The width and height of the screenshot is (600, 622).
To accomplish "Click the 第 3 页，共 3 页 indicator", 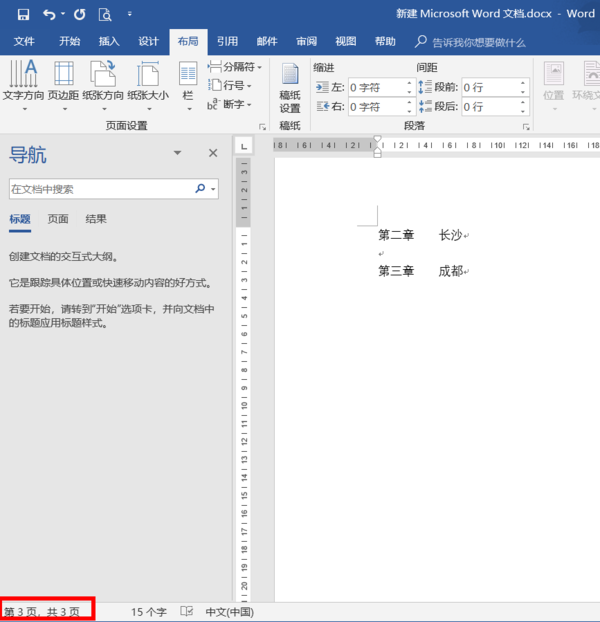I will [42, 612].
